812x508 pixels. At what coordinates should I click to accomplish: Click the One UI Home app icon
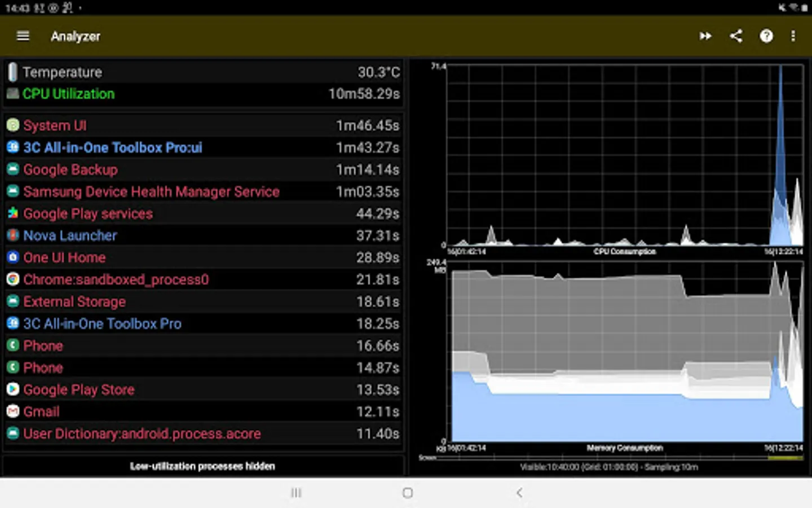13,257
